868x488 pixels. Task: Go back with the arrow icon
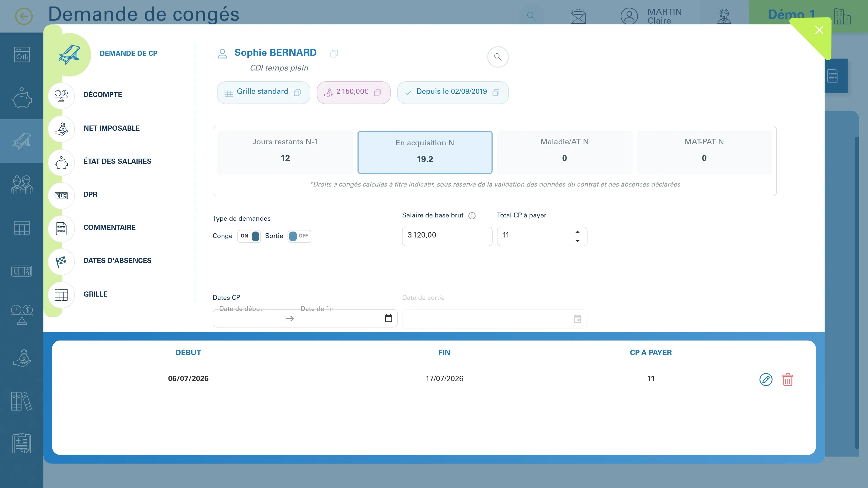(24, 16)
